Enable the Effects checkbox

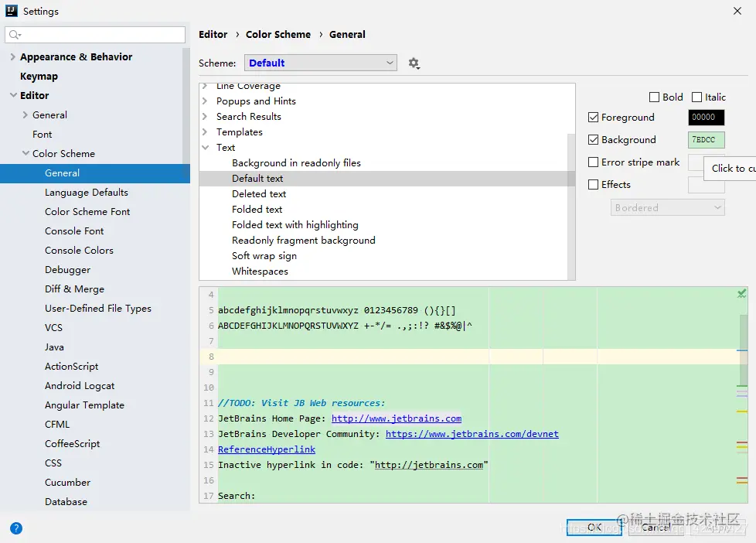(x=593, y=184)
